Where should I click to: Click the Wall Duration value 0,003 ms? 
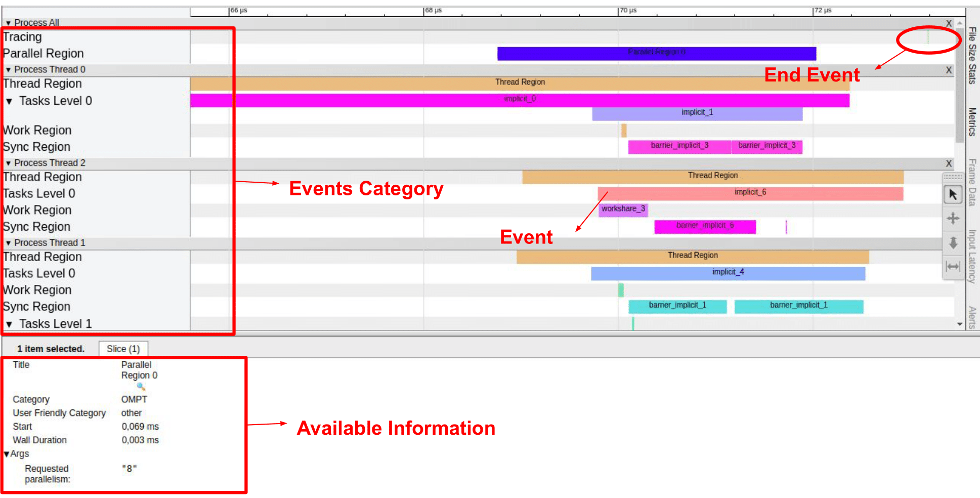coord(140,440)
